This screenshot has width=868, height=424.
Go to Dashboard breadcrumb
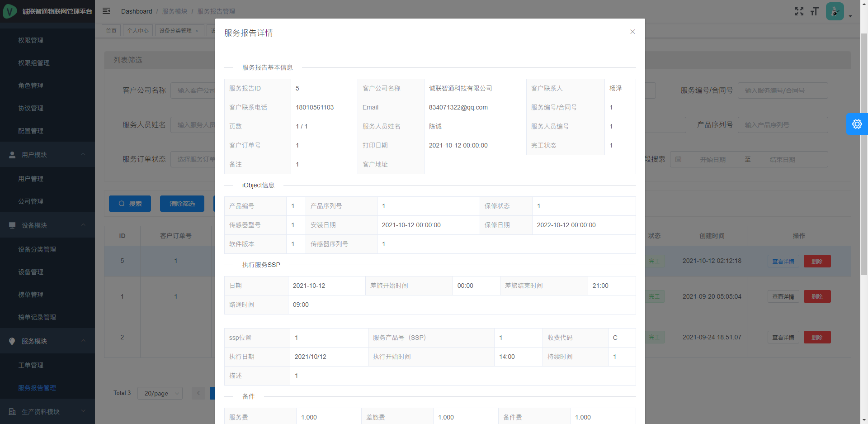pos(137,11)
